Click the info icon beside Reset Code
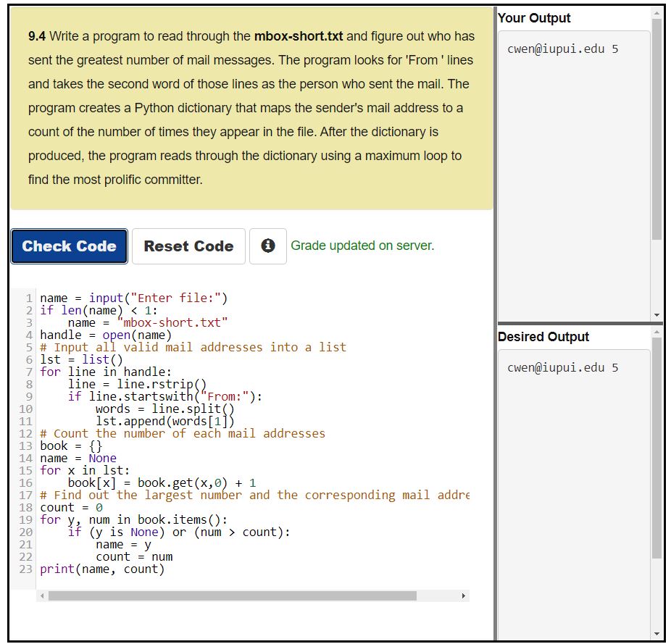The height and width of the screenshot is (644, 671). click(267, 246)
